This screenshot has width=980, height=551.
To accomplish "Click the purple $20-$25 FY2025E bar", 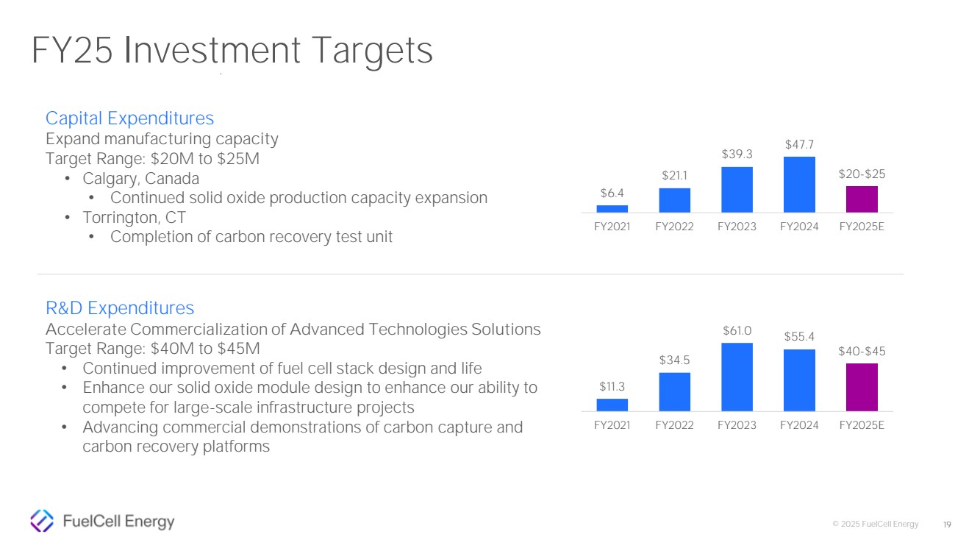I will click(x=862, y=199).
